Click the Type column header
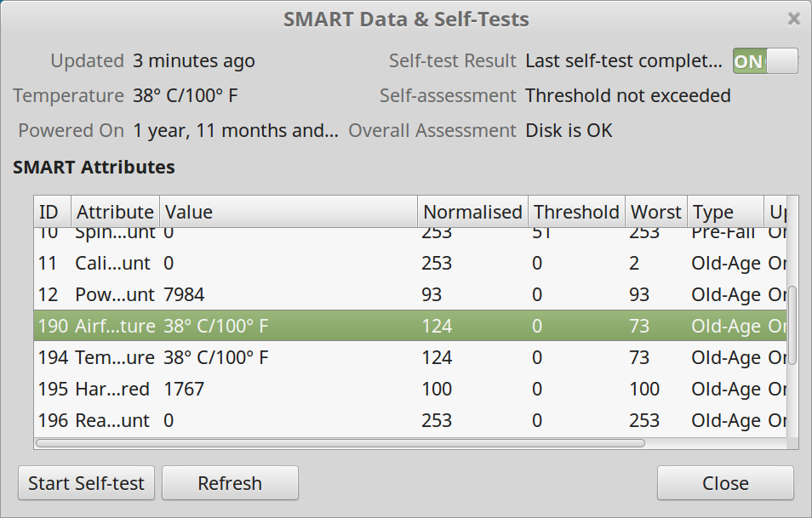 click(723, 212)
